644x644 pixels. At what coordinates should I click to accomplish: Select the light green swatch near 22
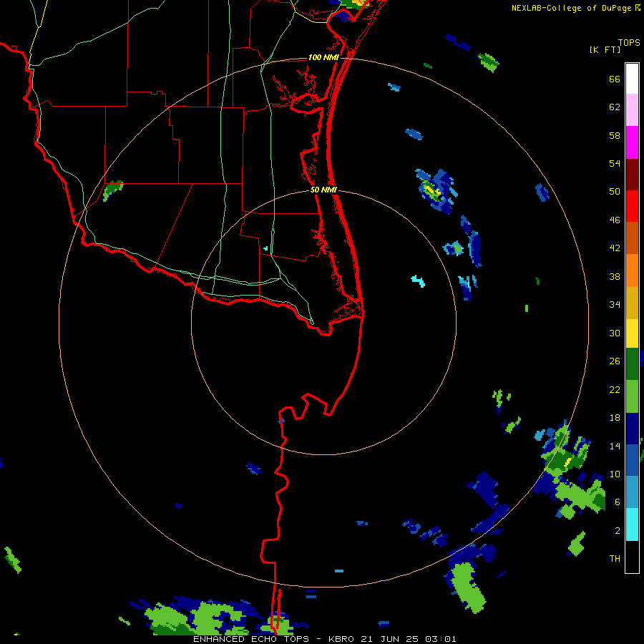(632, 396)
